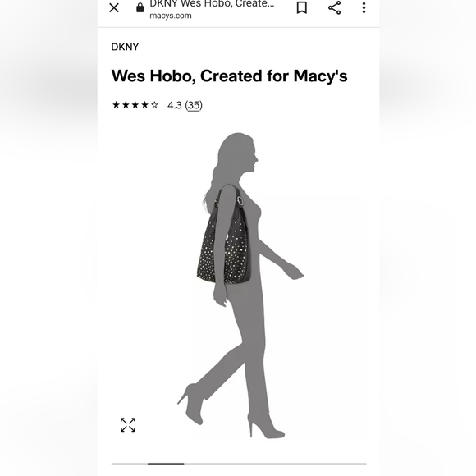Viewport: 476px width, 476px height.
Task: Click the third filled rating star
Action: point(135,105)
